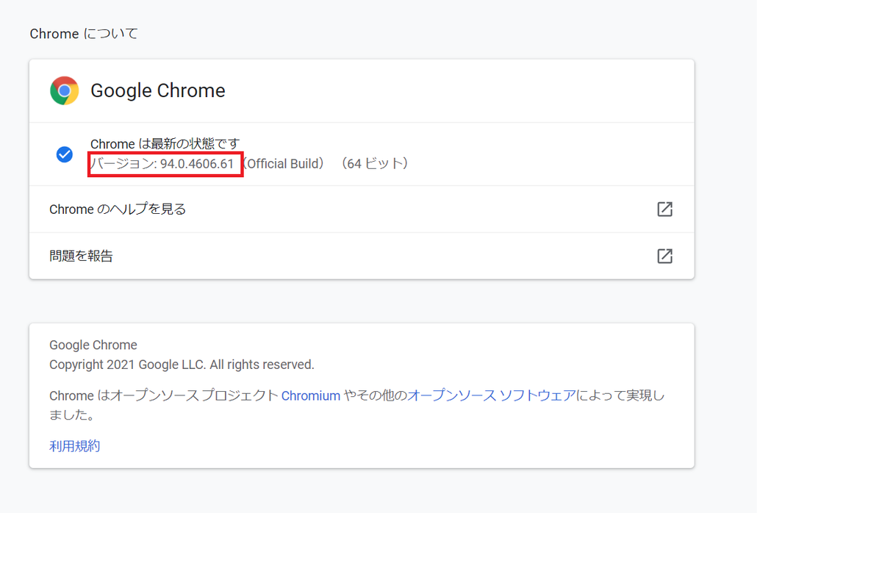This screenshot has width=882, height=588.
Task: Click the (64 ビット) text
Action: tap(373, 164)
